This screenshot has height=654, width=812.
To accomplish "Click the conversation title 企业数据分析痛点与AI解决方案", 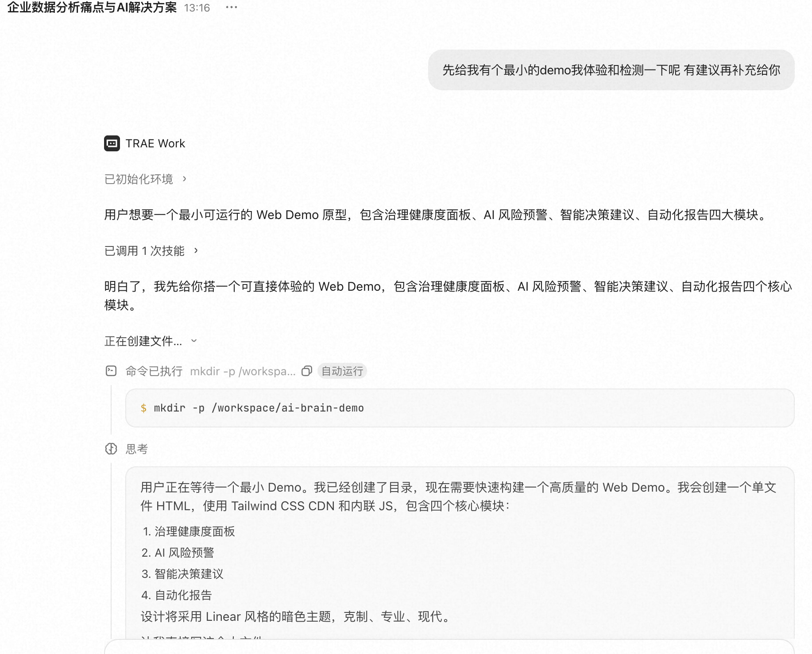I will click(x=92, y=8).
